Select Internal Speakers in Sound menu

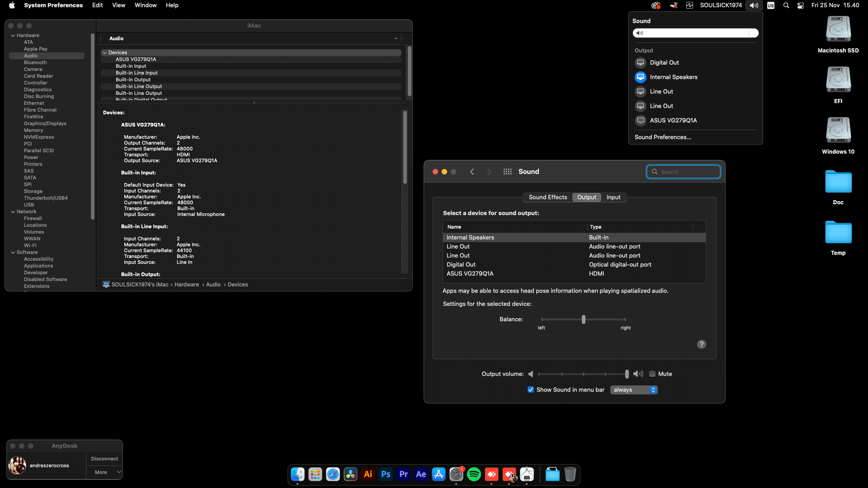(x=695, y=77)
